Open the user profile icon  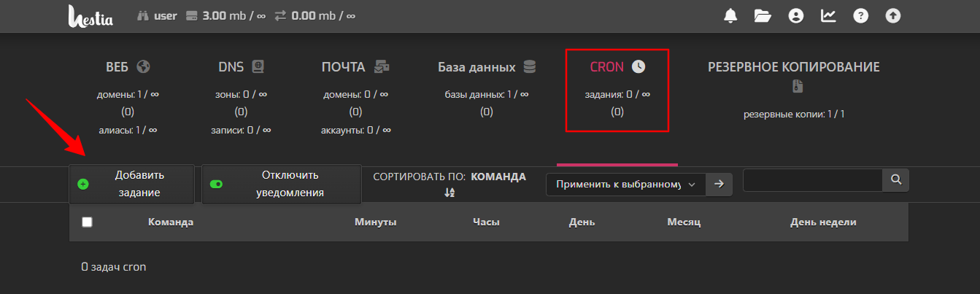(796, 15)
